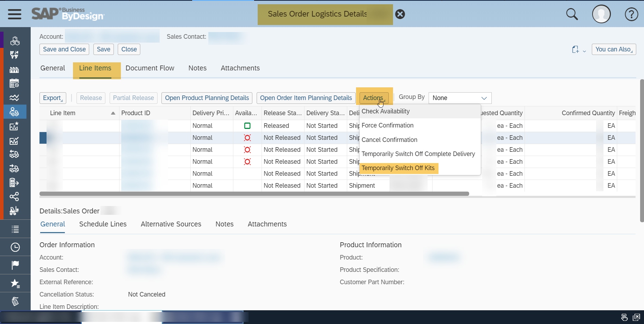The width and height of the screenshot is (644, 324).
Task: Open the truck with left arrow icon
Action: click(14, 154)
